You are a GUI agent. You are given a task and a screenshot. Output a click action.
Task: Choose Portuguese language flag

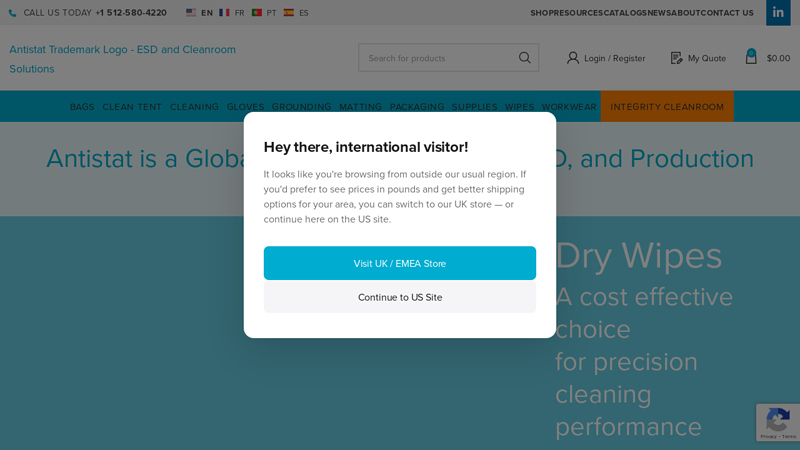(x=257, y=13)
